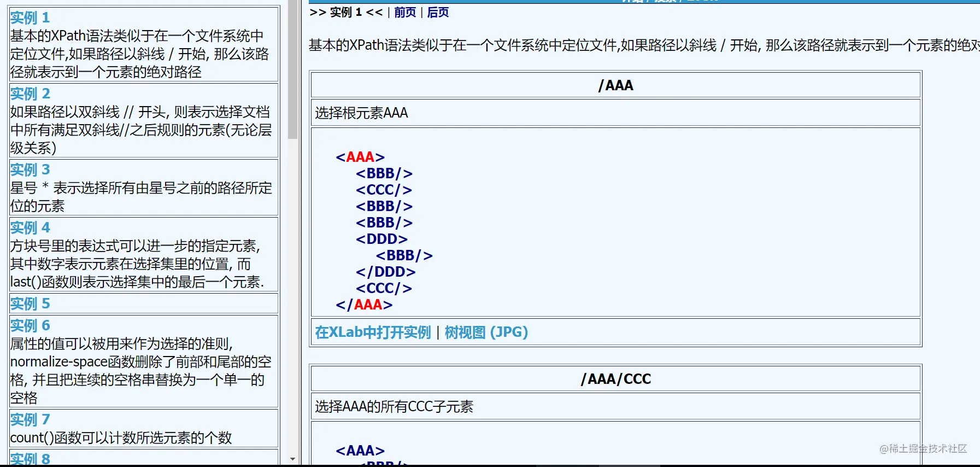This screenshot has height=467, width=980.
Task: Open the 实例 4 link in sidebar
Action: coord(30,227)
